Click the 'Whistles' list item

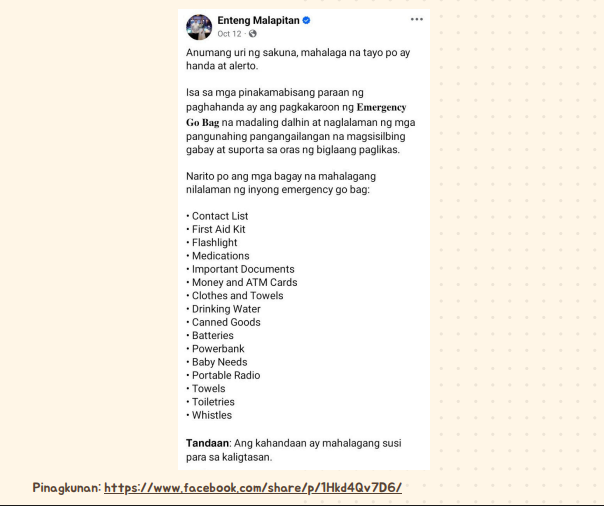coord(211,415)
